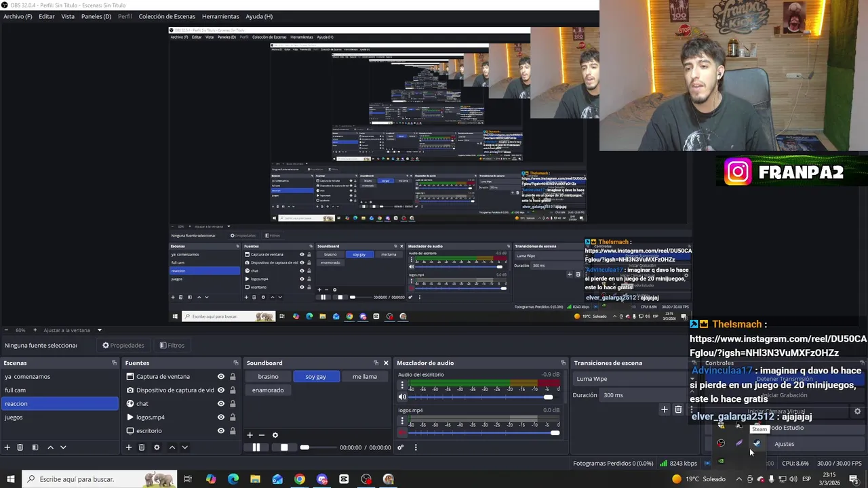Hide the escritorio source
868x488 pixels.
[220, 431]
